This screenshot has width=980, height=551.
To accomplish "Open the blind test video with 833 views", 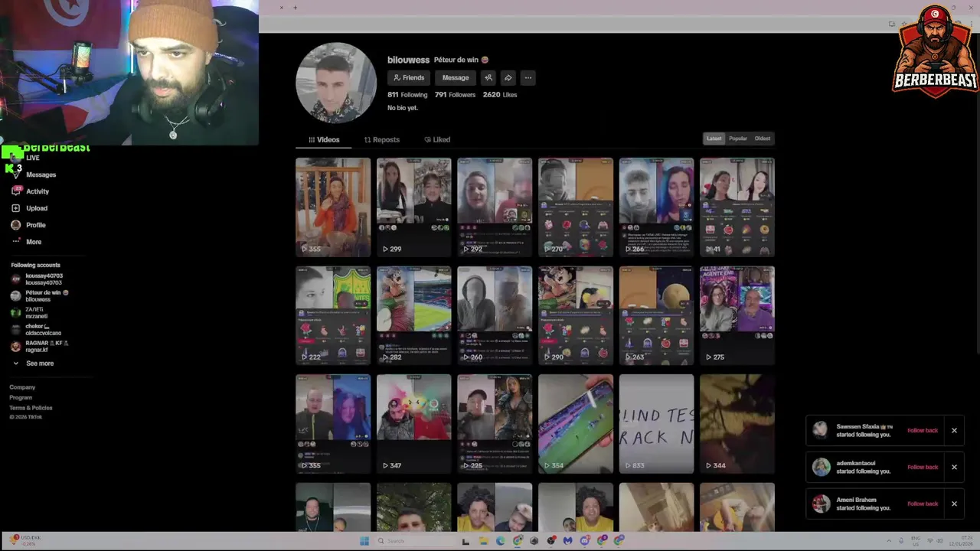I will (656, 424).
